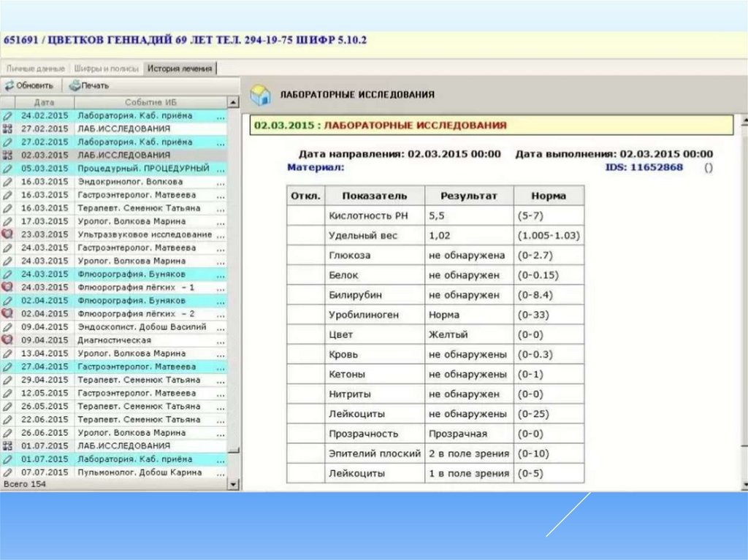Viewport: 748px width, 560px height.
Task: Expand the ellipsis of the 09.04.2015 Эндоскопист row
Action: 221,328
